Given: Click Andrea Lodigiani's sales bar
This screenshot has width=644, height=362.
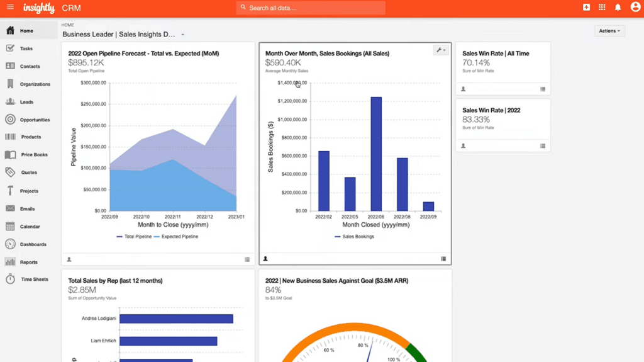Looking at the screenshot, I should (x=176, y=319).
